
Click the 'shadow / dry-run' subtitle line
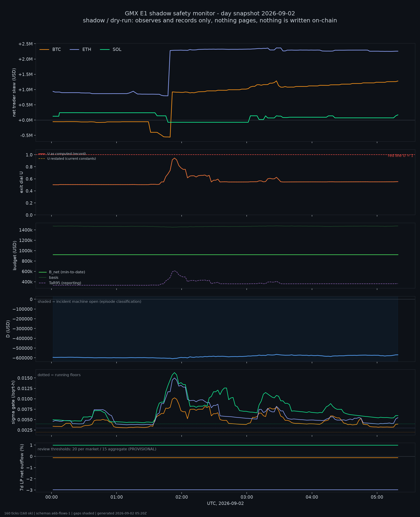coord(210,21)
